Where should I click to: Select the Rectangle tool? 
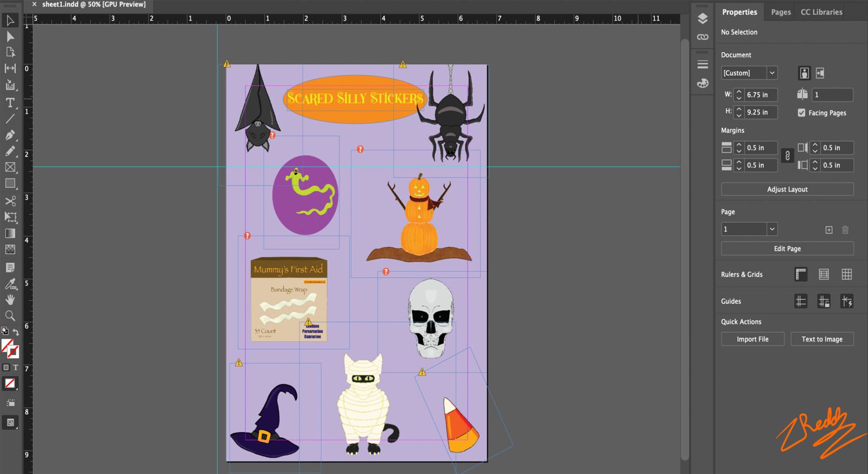(x=10, y=184)
